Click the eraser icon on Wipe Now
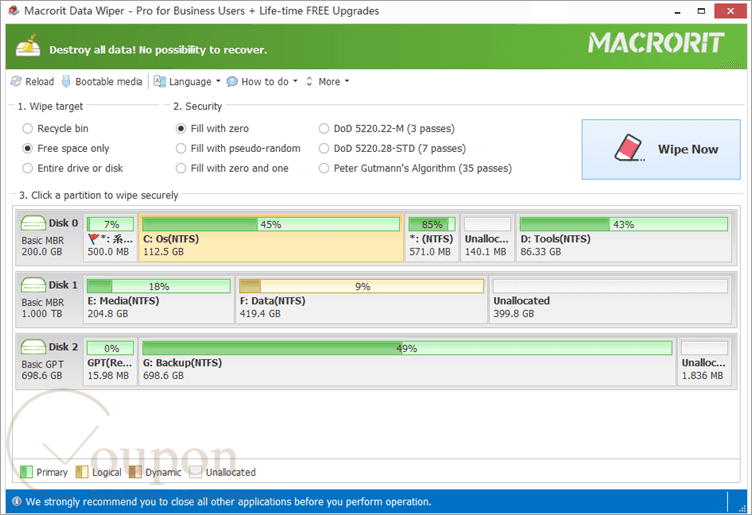752x515 pixels. tap(629, 148)
